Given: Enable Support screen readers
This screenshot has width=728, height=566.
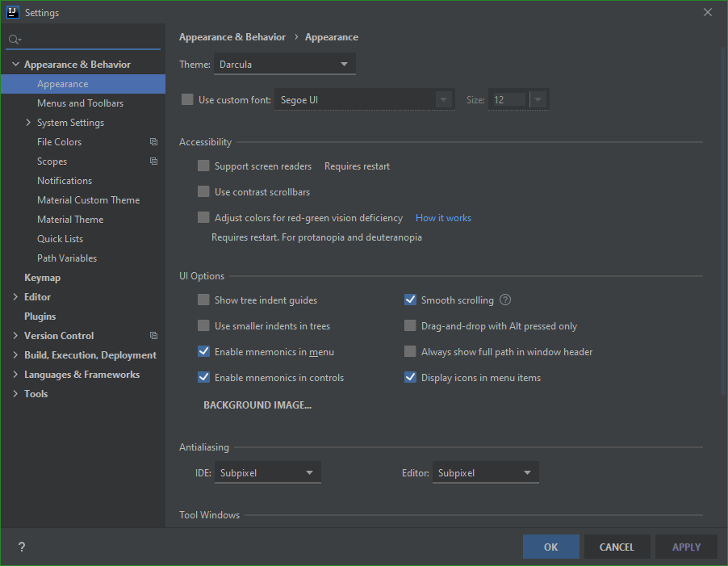Looking at the screenshot, I should [x=203, y=166].
